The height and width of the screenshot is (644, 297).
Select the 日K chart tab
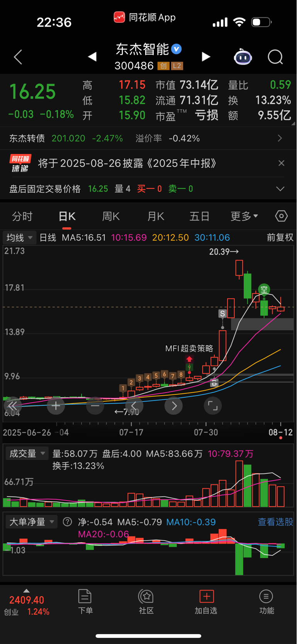pos(67,216)
